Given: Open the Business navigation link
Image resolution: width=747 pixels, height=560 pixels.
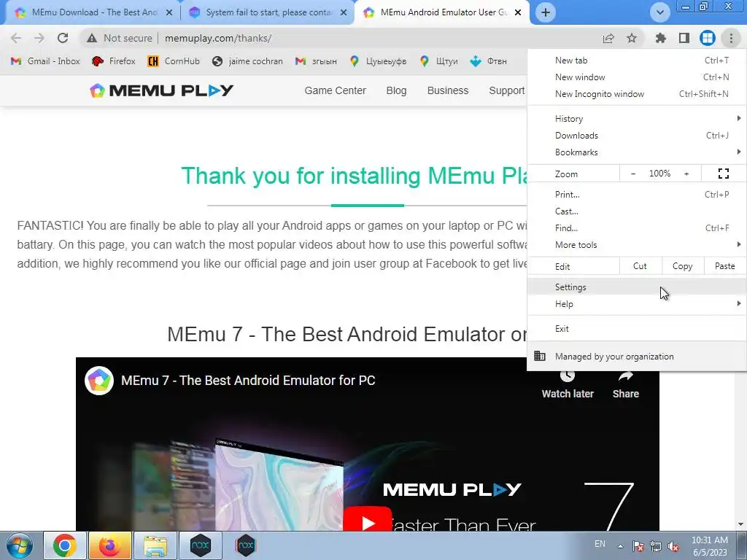Looking at the screenshot, I should [448, 90].
